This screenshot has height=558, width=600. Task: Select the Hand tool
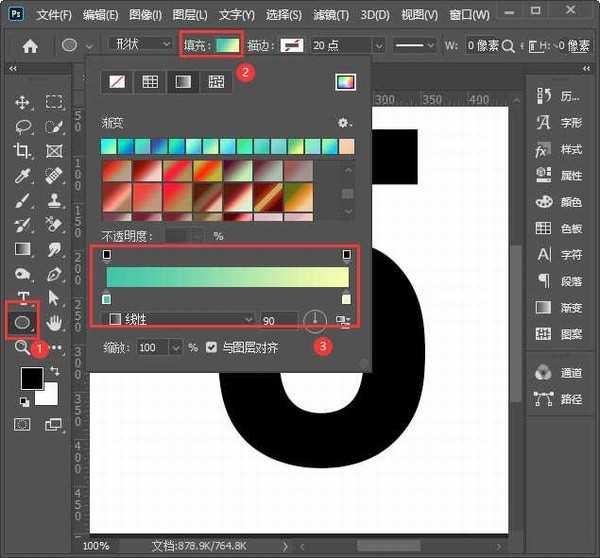(x=55, y=322)
